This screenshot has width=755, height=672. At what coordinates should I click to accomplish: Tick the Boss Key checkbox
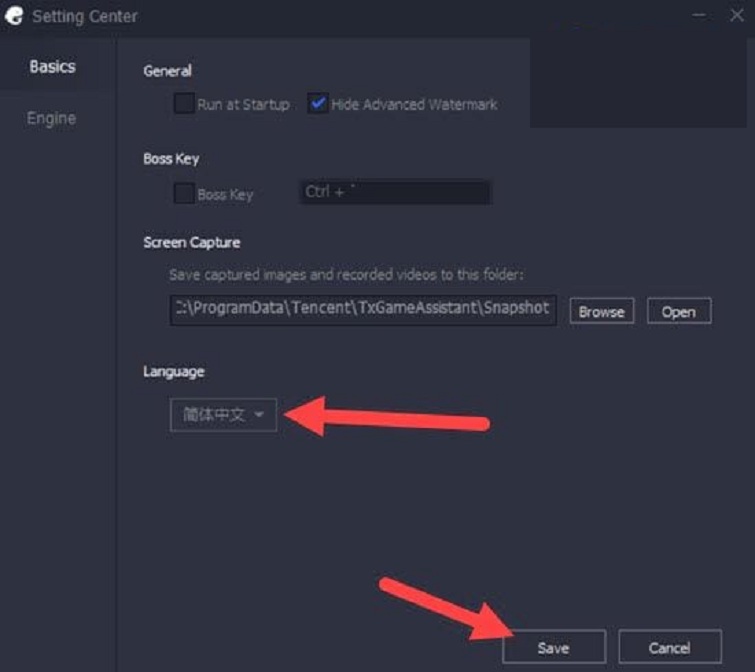[x=183, y=194]
